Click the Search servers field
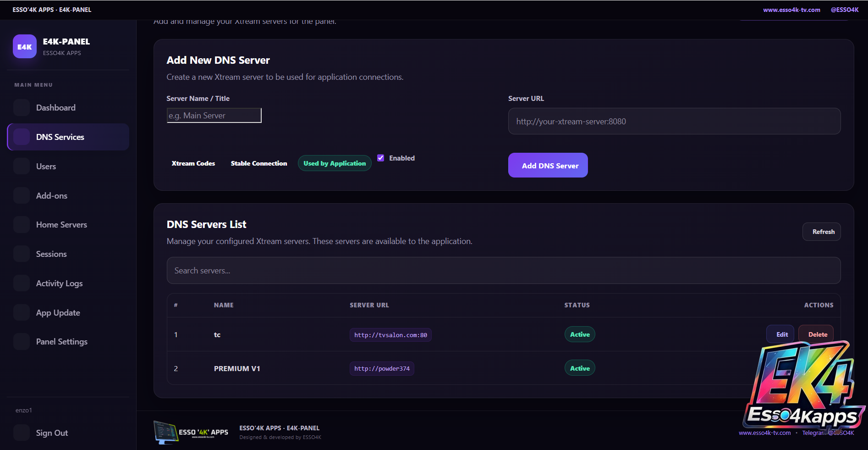 pos(504,270)
